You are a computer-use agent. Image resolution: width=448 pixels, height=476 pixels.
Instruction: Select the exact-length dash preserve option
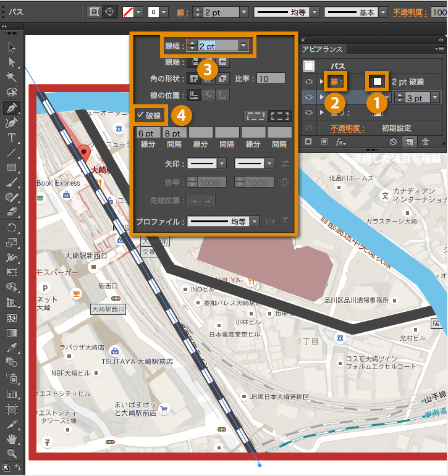tap(256, 115)
